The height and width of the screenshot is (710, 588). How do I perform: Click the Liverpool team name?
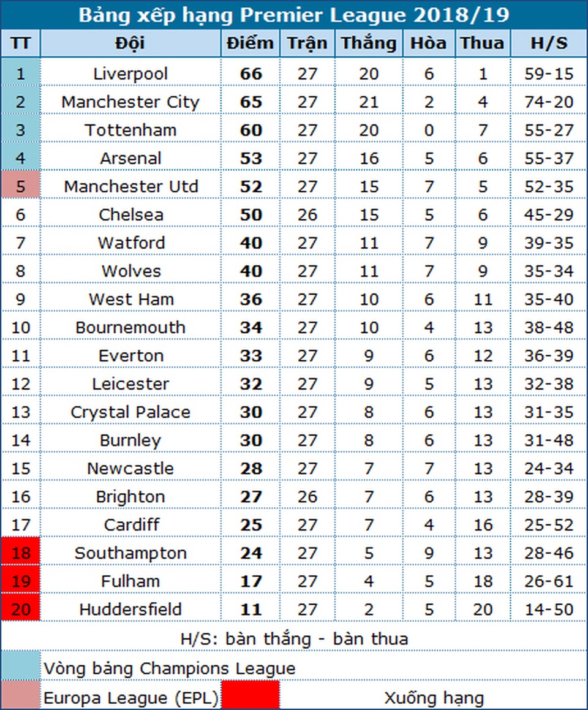point(130,74)
